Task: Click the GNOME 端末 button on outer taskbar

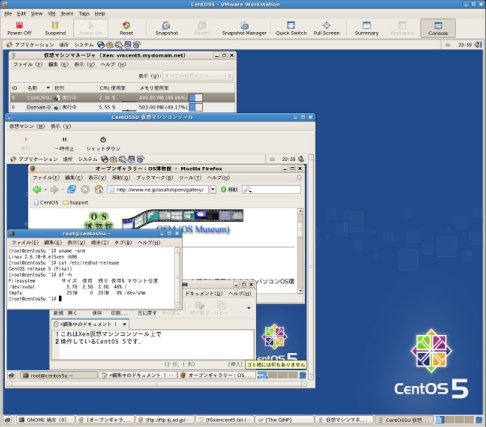Action: [46, 420]
